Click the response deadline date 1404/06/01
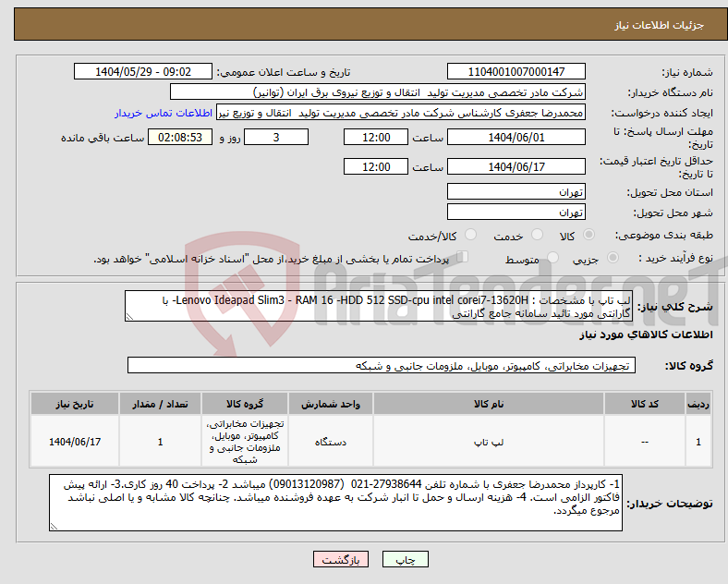Viewport: 728px width, 584px height. coord(516,138)
